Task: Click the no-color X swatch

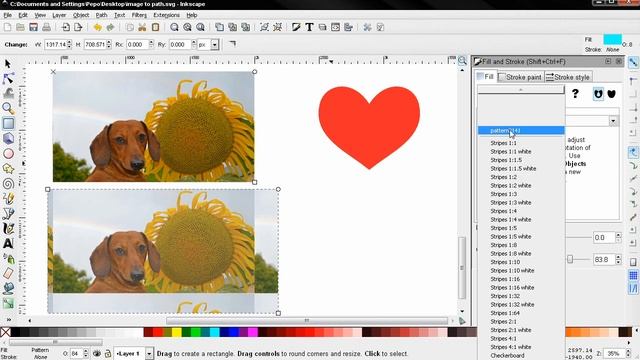Action: point(5,332)
